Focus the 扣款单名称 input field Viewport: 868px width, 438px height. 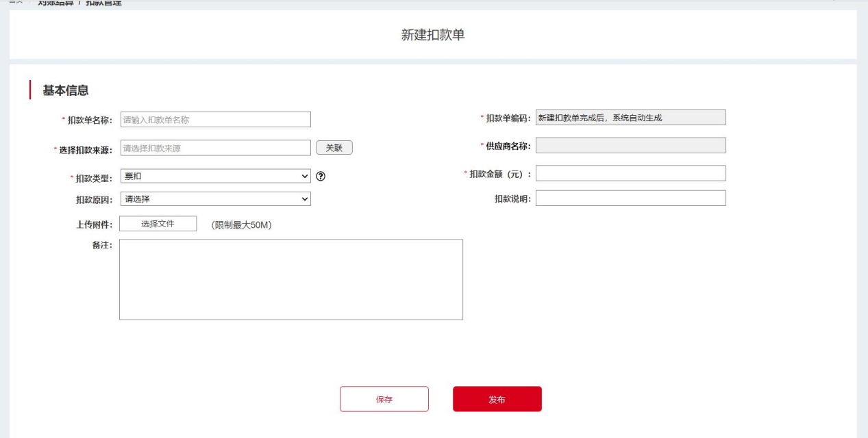coord(215,120)
